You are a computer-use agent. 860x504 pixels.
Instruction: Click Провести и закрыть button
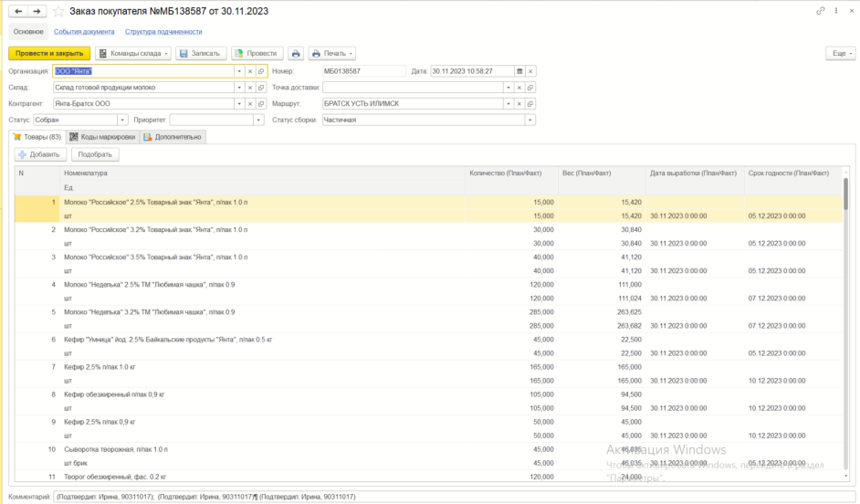(49, 53)
